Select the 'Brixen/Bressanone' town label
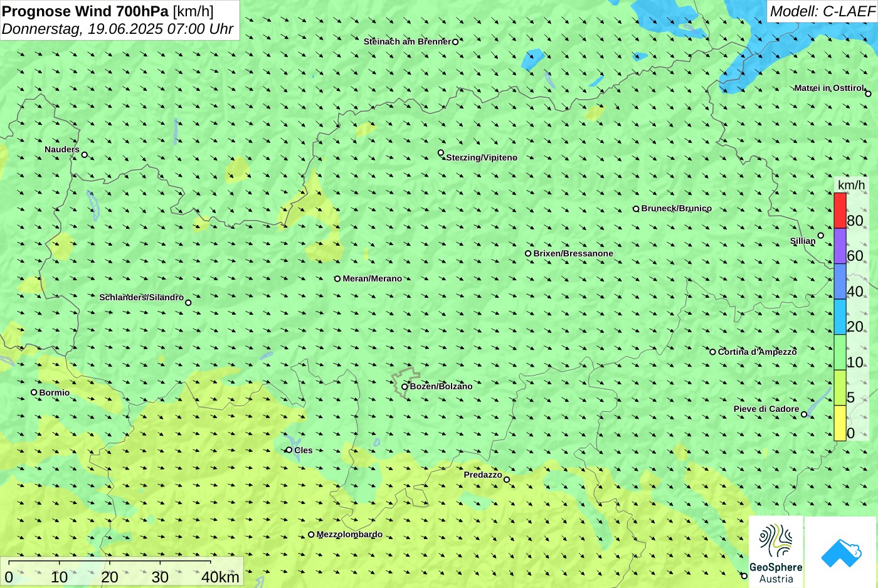The width and height of the screenshot is (878, 588). 573,253
